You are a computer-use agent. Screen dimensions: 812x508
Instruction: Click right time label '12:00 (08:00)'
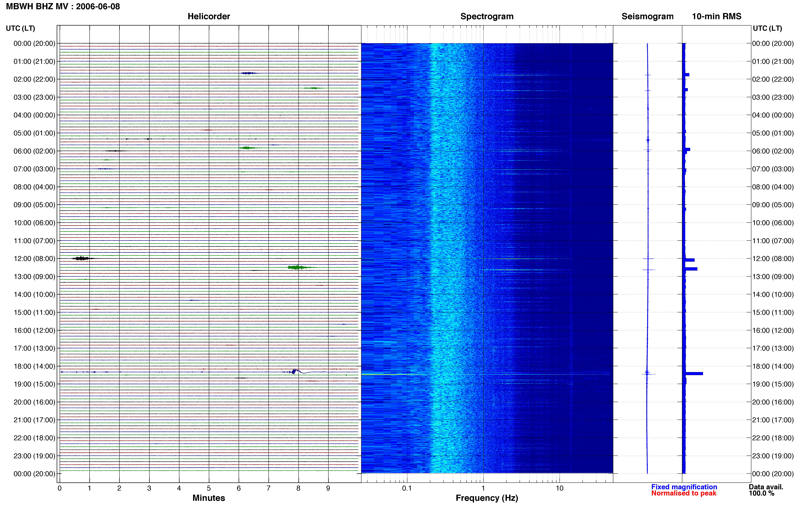tap(773, 259)
